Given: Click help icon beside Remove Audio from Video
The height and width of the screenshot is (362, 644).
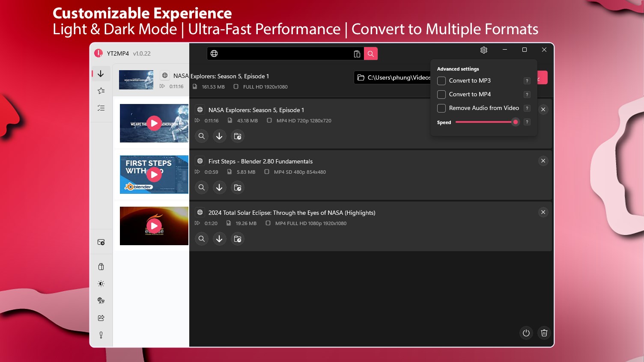Looking at the screenshot, I should (x=527, y=108).
